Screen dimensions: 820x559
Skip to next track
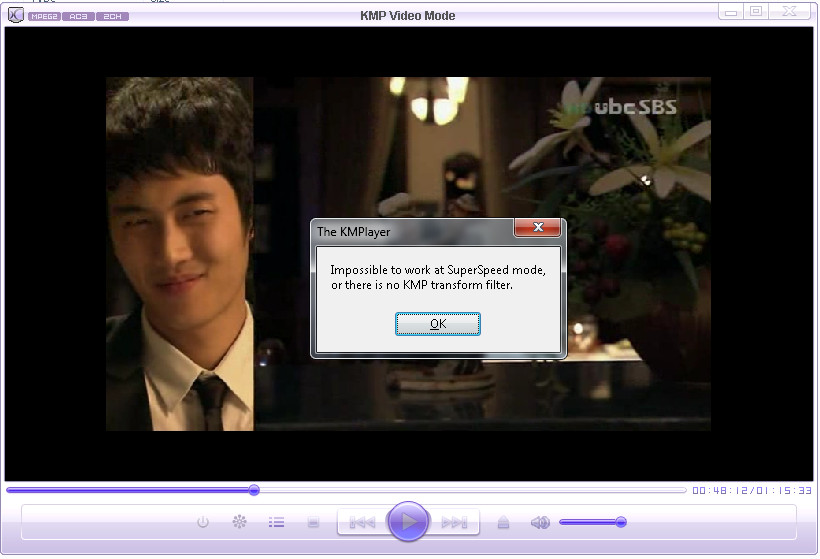point(454,522)
